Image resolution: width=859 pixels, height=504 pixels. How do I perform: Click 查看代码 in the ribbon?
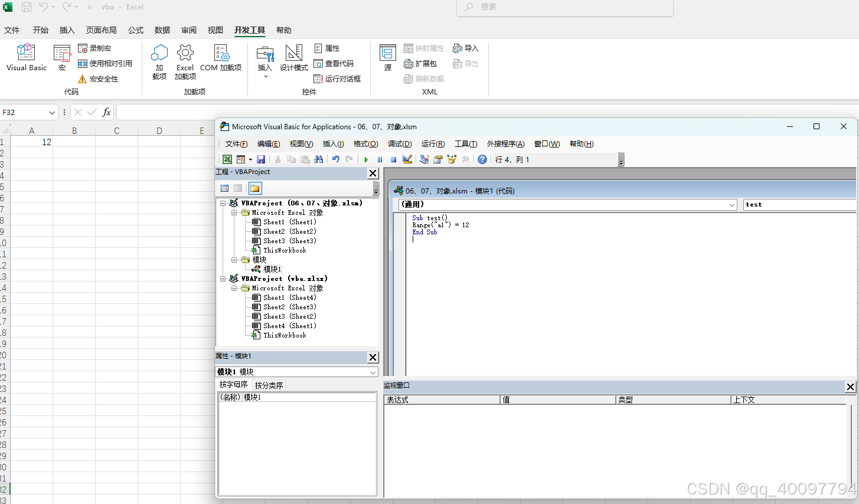point(334,64)
